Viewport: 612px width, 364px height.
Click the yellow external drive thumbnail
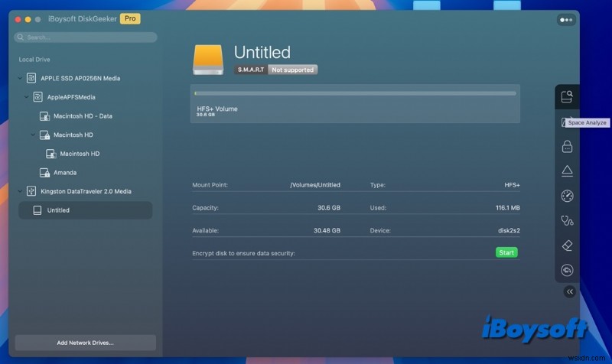208,60
